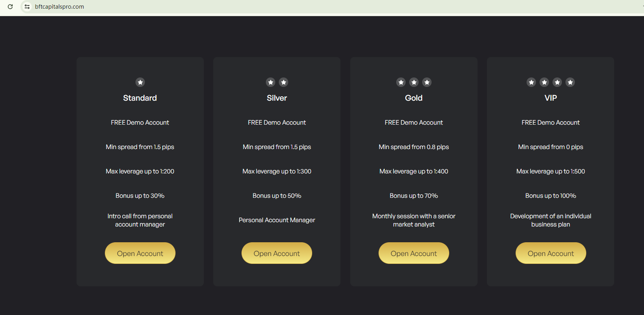Image resolution: width=644 pixels, height=315 pixels.
Task: Select the Standard plan heading
Action: click(140, 98)
